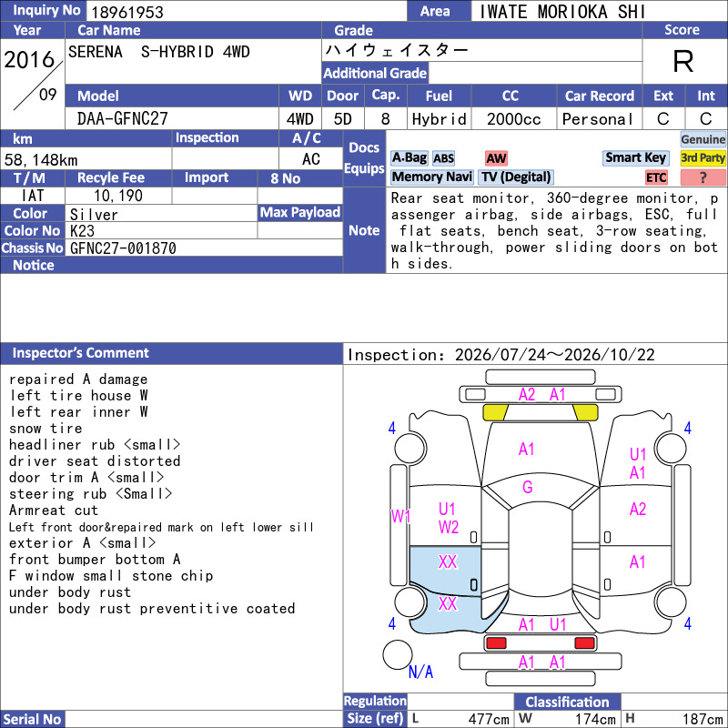Click the A2 mark on right front door
This screenshot has height=728, width=728.
point(638,510)
